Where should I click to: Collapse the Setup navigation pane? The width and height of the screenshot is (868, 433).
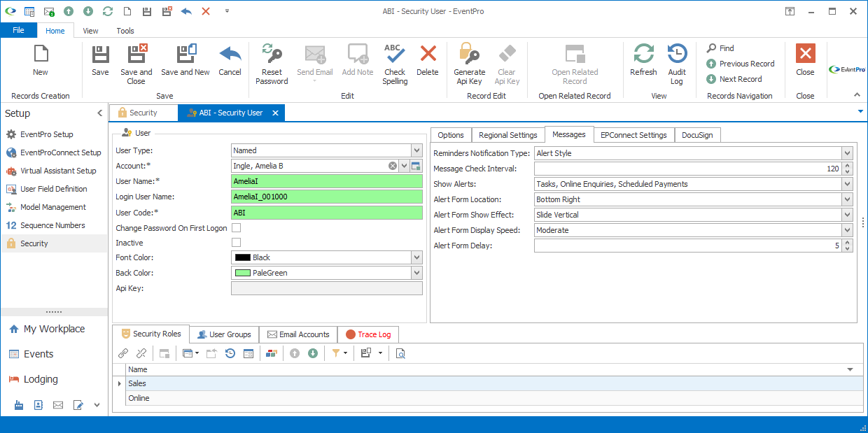[x=99, y=113]
